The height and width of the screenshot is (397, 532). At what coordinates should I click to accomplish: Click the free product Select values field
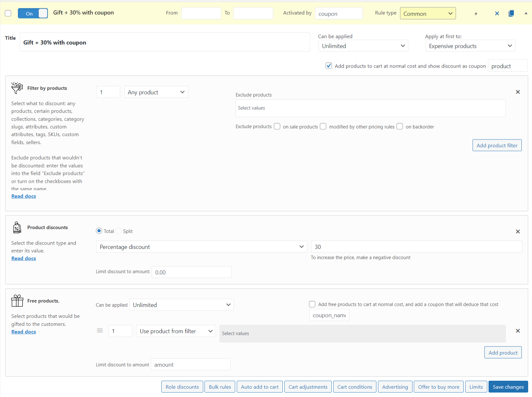[x=362, y=333]
